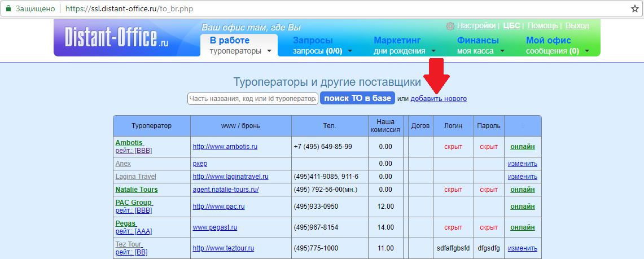Open the PAC Group рейт.: [BBB] rating link
644x259 pixels.
pos(133,210)
